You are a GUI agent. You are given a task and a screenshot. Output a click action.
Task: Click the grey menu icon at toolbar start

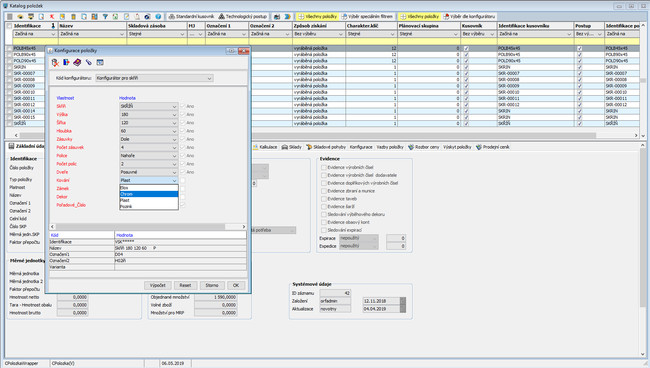10,17
